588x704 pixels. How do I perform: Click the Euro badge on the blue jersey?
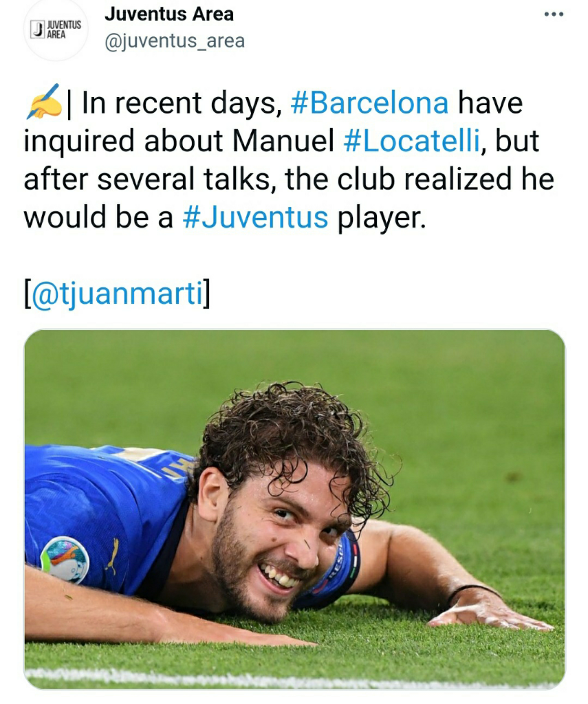click(x=65, y=560)
